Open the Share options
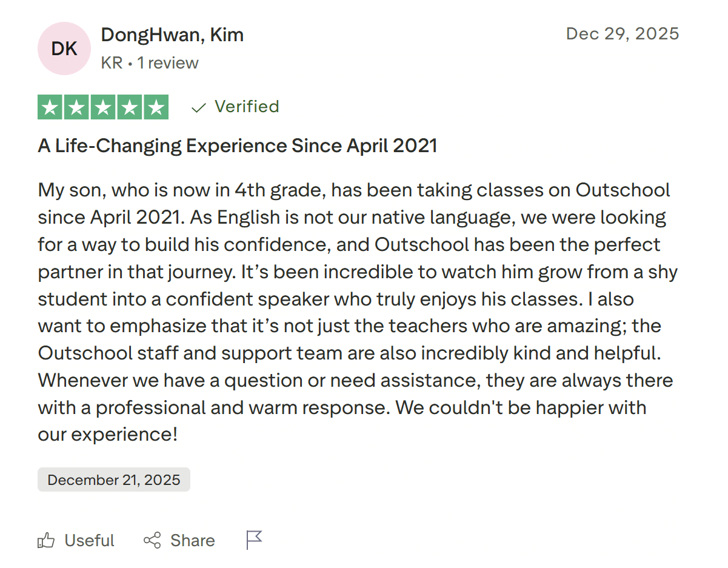The width and height of the screenshot is (728, 568). [179, 540]
